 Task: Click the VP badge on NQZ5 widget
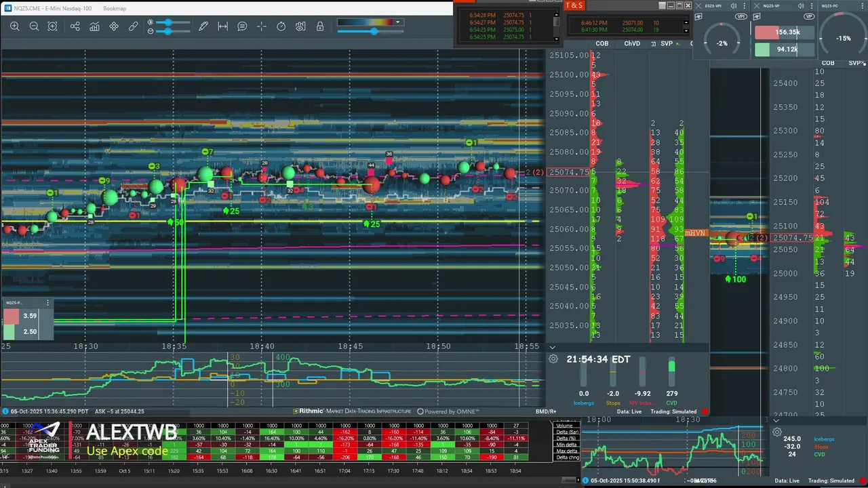[809, 16]
